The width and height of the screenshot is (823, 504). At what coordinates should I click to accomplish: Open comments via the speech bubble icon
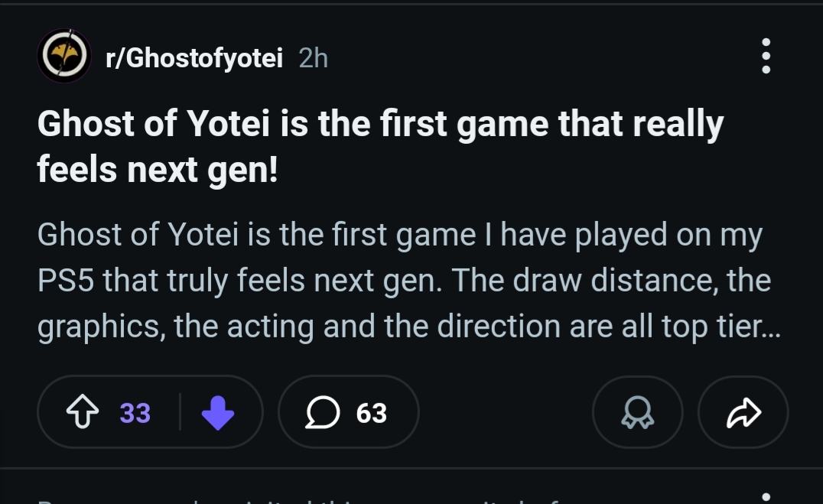point(321,413)
